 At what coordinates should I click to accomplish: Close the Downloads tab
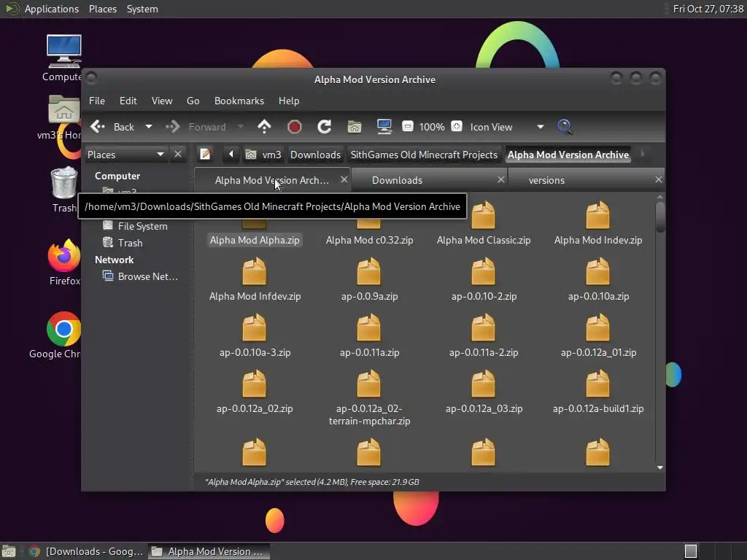(x=500, y=179)
